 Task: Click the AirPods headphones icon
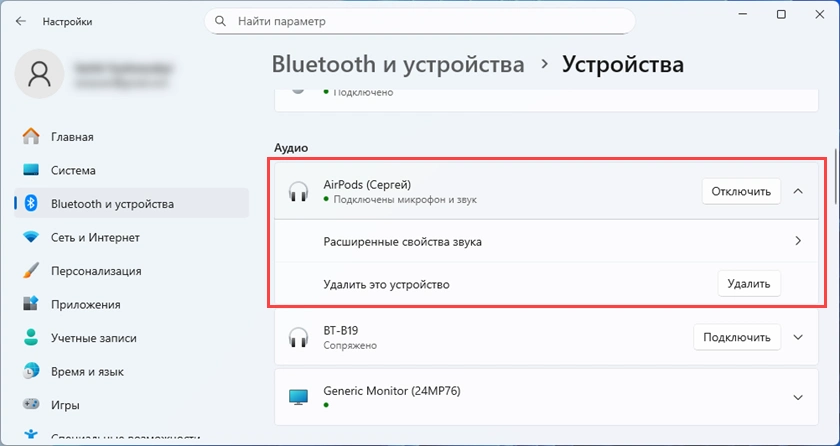tap(298, 192)
